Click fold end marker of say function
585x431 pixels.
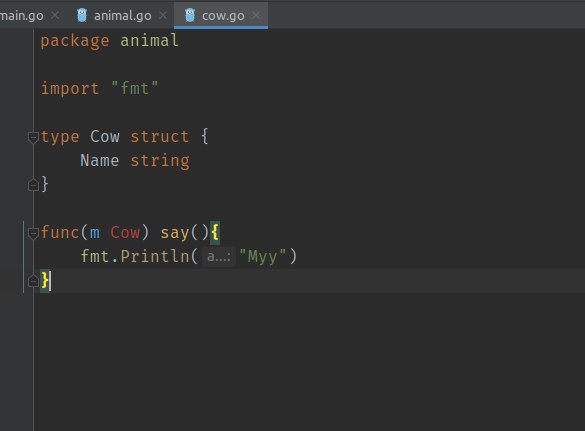click(33, 281)
